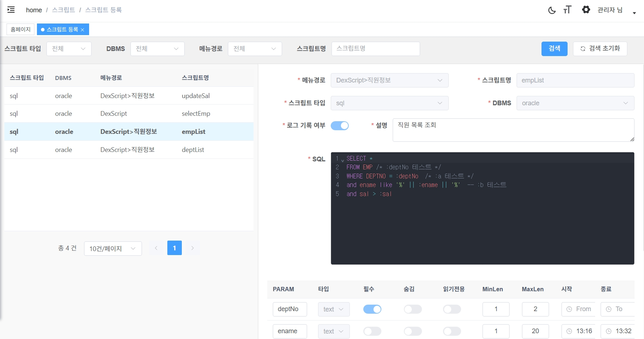
Task: Click the 스크립트명 search input field
Action: [x=375, y=48]
